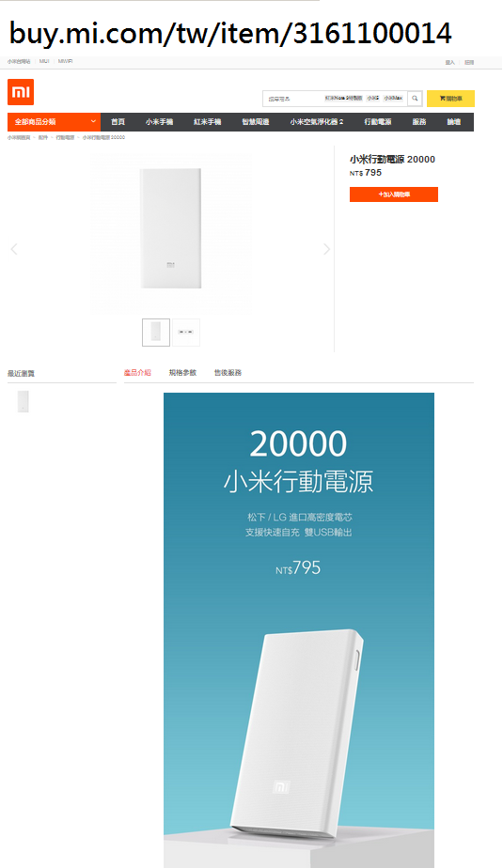Show the next product image arrow
Image resolution: width=503 pixels, height=868 pixels.
pyautogui.click(x=326, y=249)
